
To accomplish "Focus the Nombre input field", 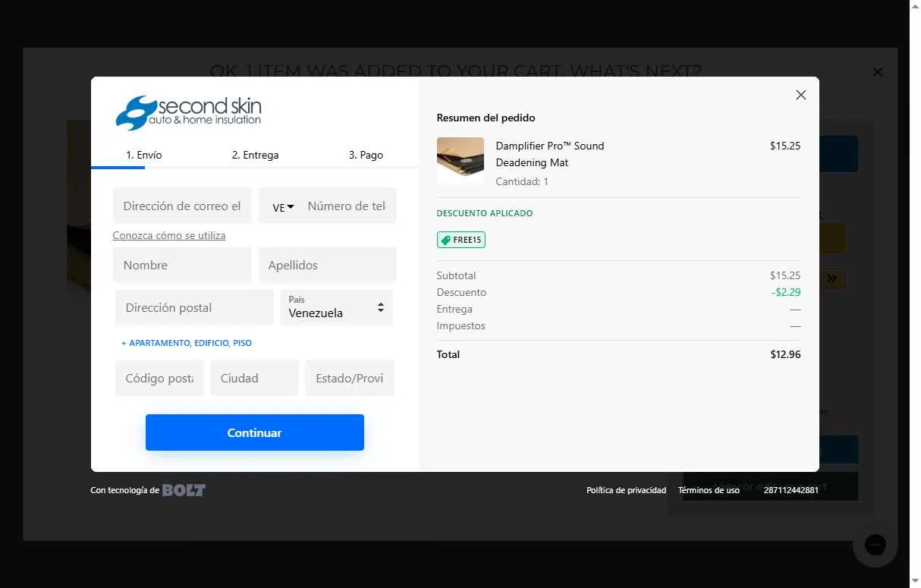I will (182, 265).
